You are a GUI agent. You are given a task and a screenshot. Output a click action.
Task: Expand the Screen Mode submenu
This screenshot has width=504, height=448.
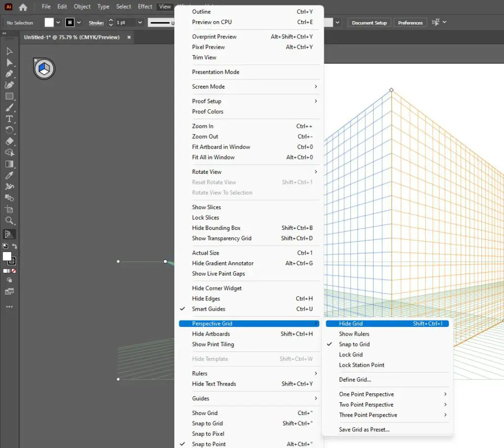tap(208, 86)
